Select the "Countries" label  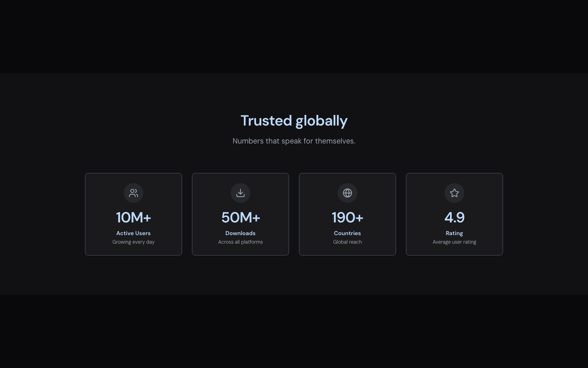point(347,233)
